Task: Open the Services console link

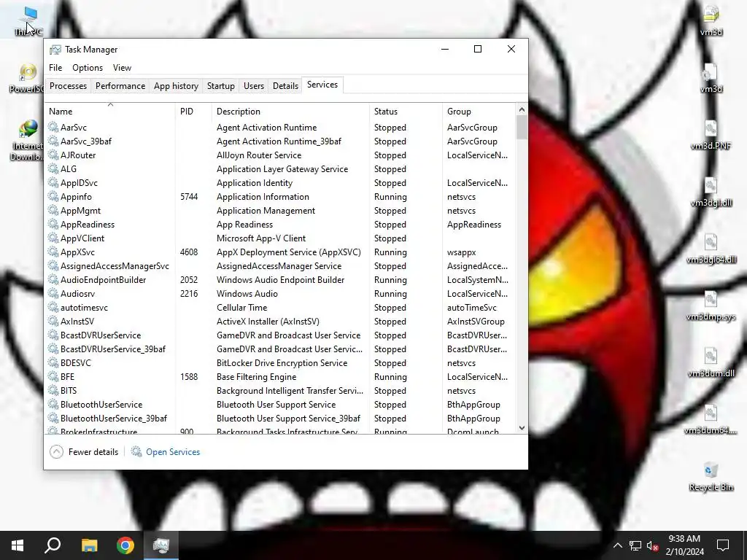Action: tap(173, 452)
